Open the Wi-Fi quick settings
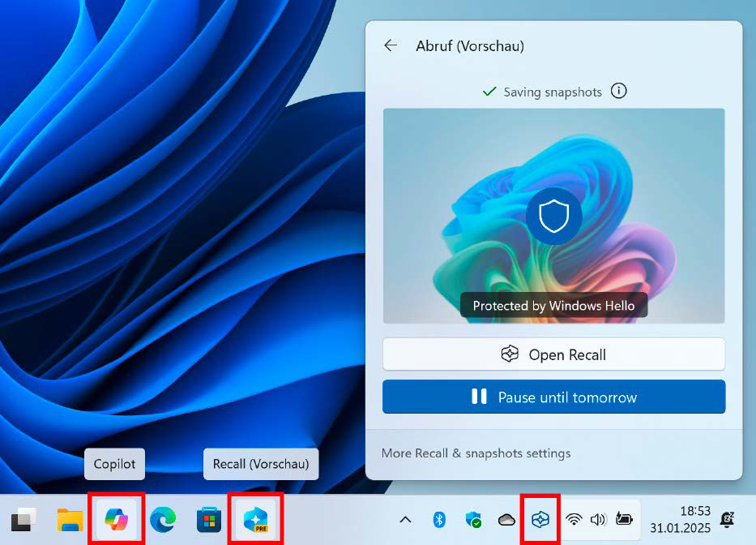Image resolution: width=756 pixels, height=545 pixels. [574, 519]
